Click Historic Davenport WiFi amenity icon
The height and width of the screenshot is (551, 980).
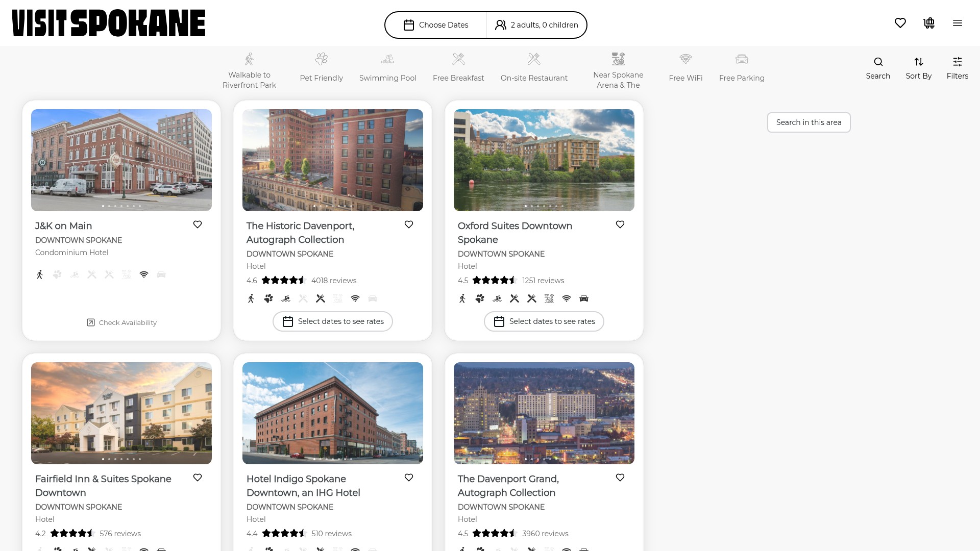[x=355, y=298]
